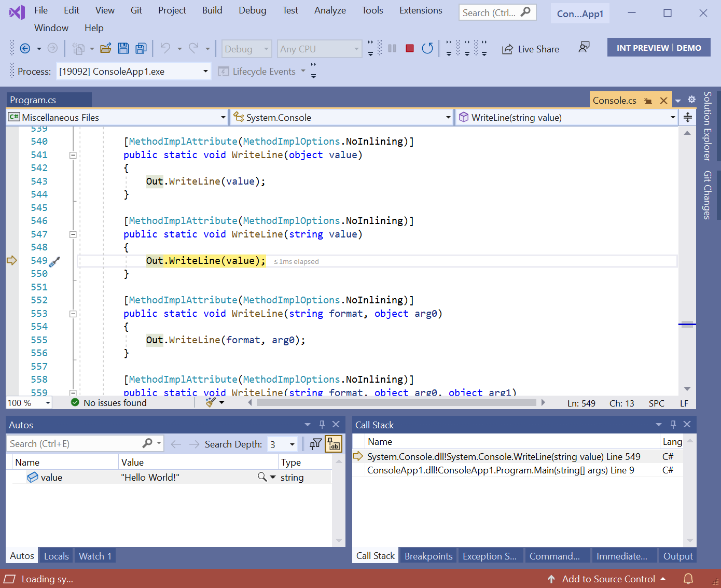Pause debugging with the Break All icon
The image size is (721, 588).
[x=392, y=48]
